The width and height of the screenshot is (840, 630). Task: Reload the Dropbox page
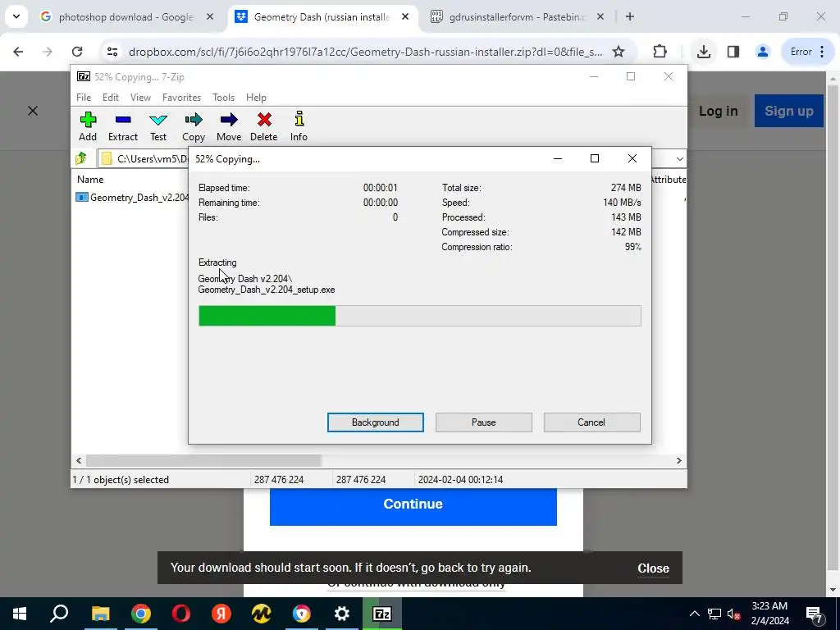77,52
